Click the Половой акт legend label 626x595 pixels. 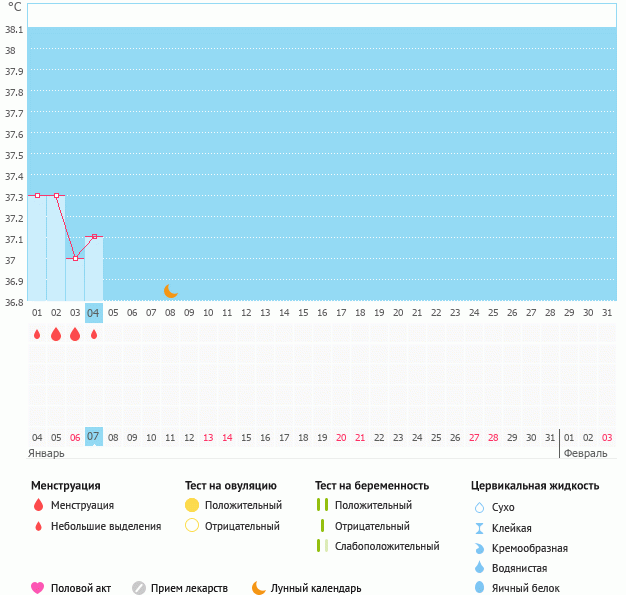coord(83,588)
